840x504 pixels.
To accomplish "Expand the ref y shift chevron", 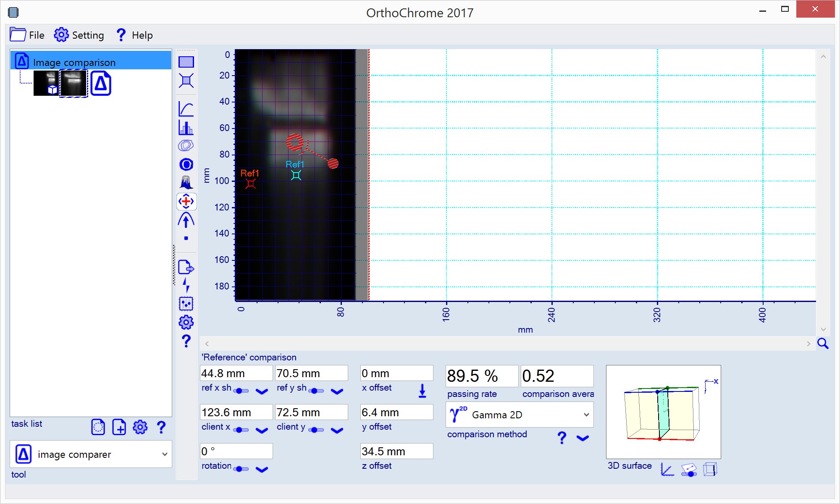I will tap(337, 391).
